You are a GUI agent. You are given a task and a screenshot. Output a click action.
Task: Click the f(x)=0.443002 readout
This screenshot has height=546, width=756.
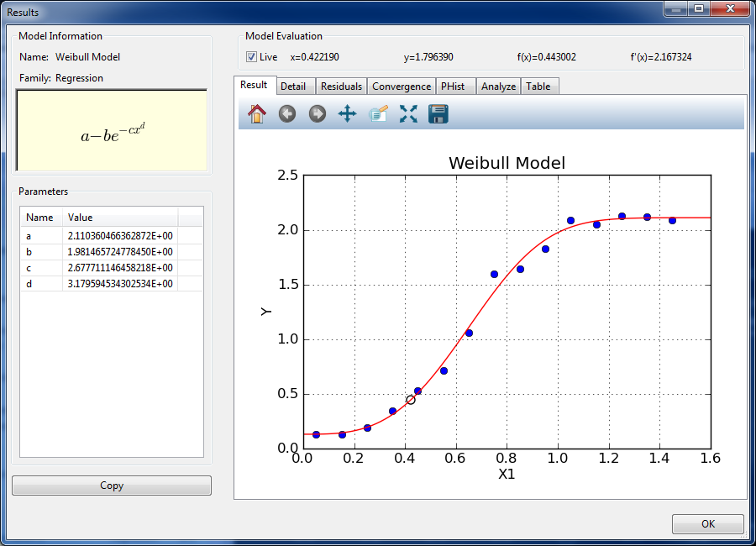tap(546, 57)
